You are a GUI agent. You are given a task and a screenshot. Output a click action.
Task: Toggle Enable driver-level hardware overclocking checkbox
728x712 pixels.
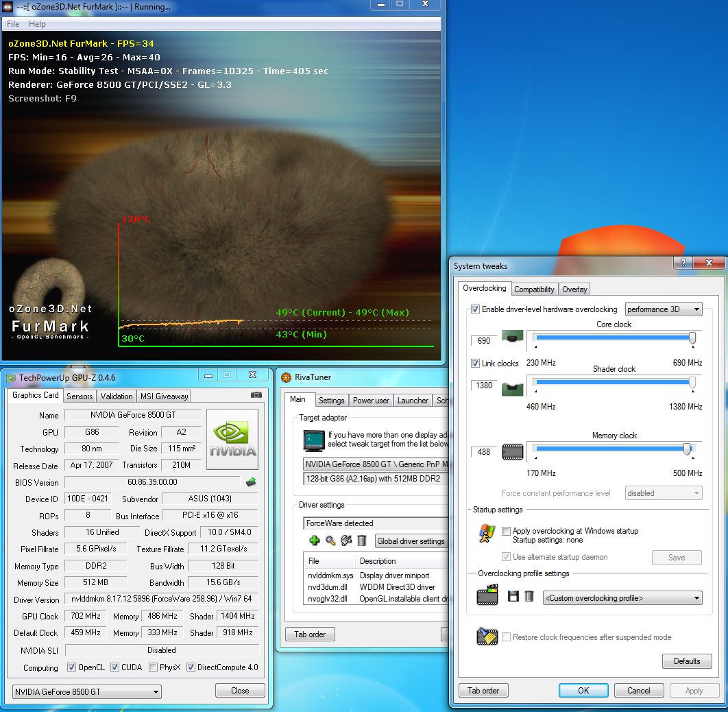click(x=475, y=309)
